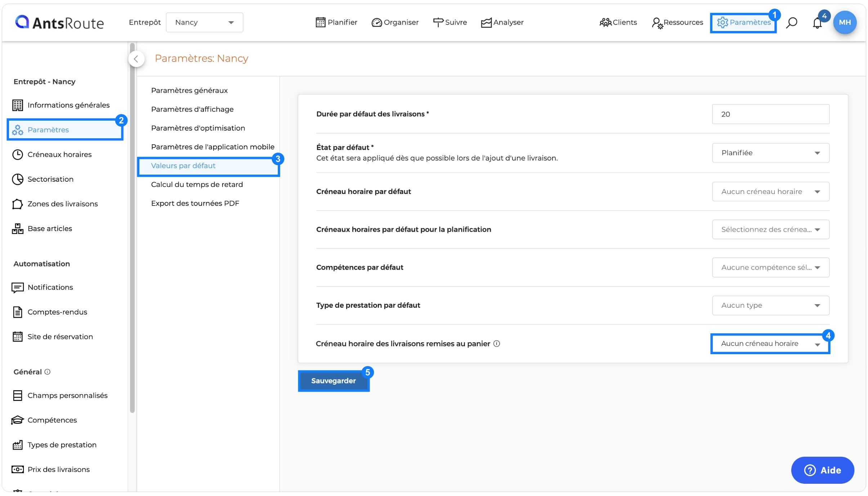868x496 pixels.
Task: Click the info icon next to Général
Action: click(47, 372)
